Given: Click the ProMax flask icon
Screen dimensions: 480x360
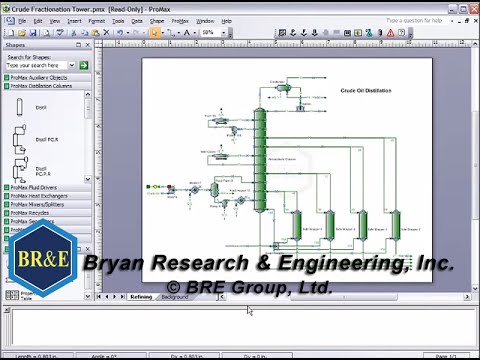Looking at the screenshot, I should click(x=369, y=33).
